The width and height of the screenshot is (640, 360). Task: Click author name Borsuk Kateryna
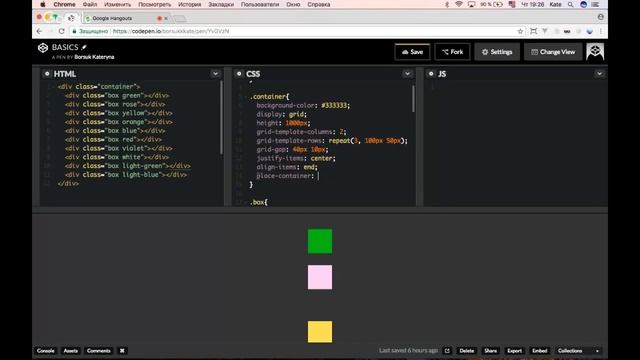click(x=94, y=57)
